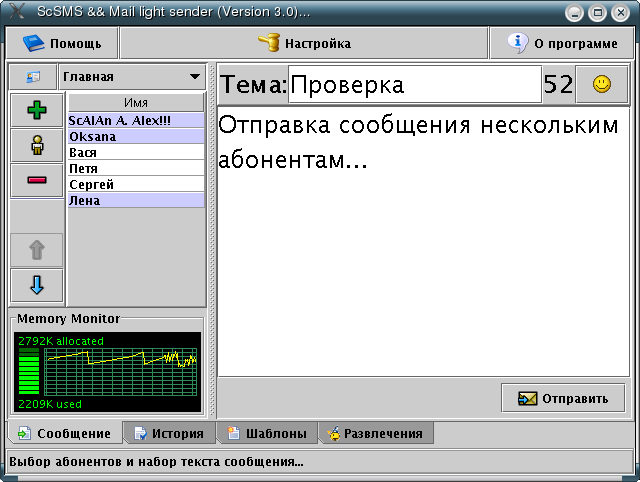Click the gray up arrow move icon
The height and width of the screenshot is (482, 640).
(37, 250)
